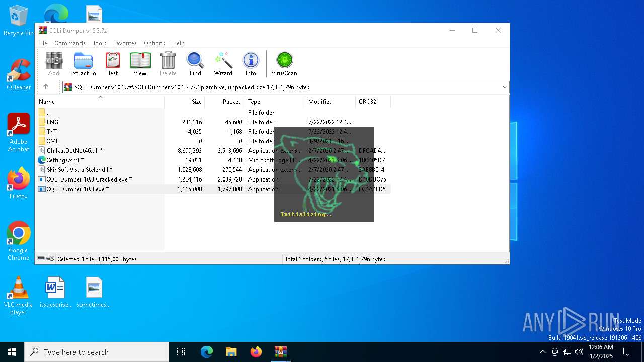This screenshot has height=362, width=644.
Task: Open the Find magnifier tool
Action: tap(195, 64)
